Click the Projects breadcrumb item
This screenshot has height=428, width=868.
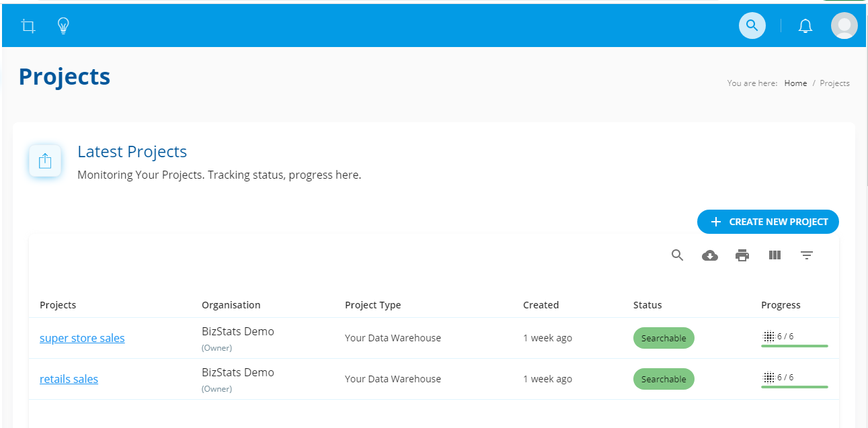click(x=834, y=83)
